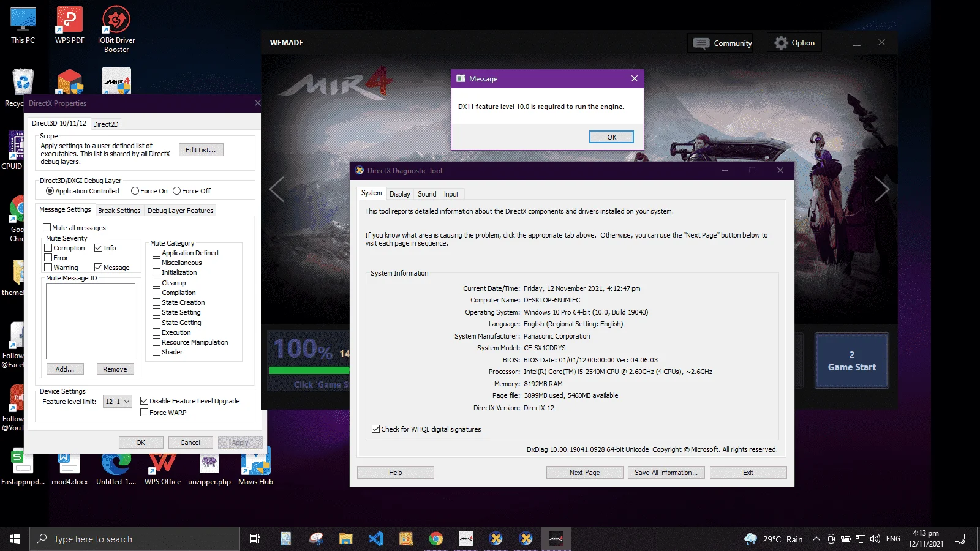This screenshot has height=551, width=980.
Task: Click Cancel in DirectX Properties
Action: pos(190,443)
